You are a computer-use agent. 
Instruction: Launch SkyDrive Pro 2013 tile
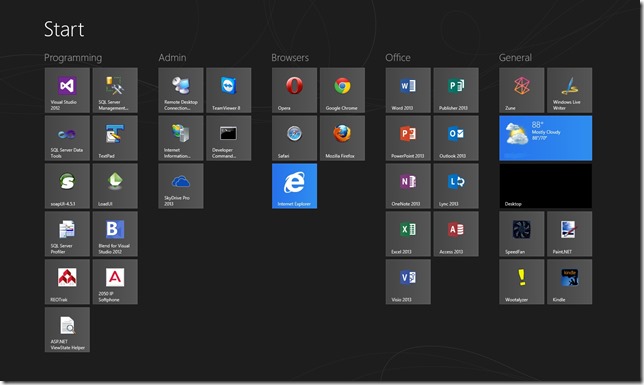click(x=181, y=186)
